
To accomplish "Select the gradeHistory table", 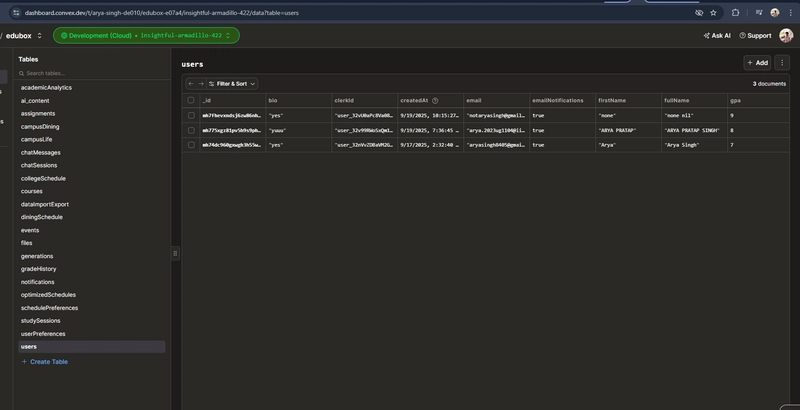I will [x=39, y=269].
